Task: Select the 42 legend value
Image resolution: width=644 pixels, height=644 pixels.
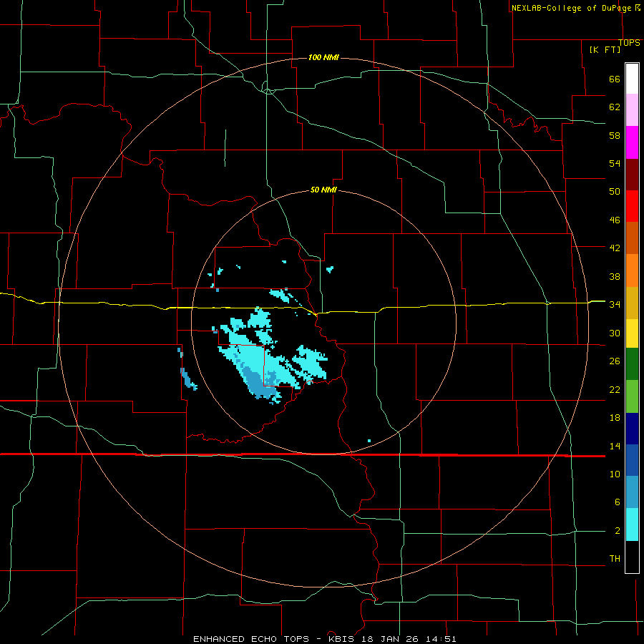Action: point(615,248)
